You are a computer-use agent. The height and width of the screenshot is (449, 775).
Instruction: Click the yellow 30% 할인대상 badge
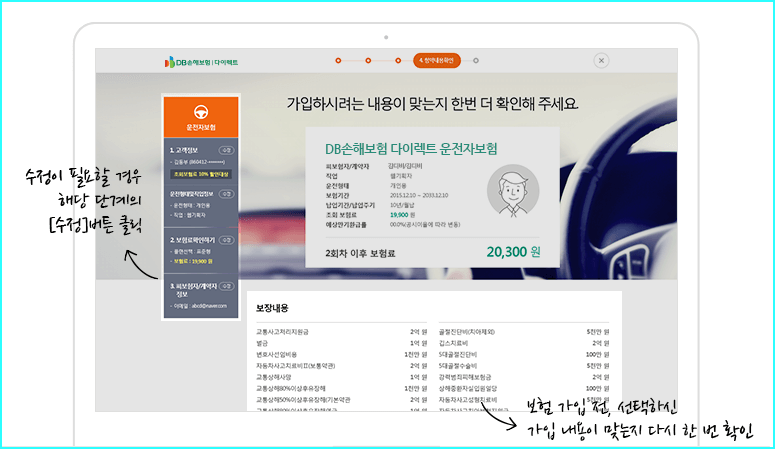coord(201,174)
